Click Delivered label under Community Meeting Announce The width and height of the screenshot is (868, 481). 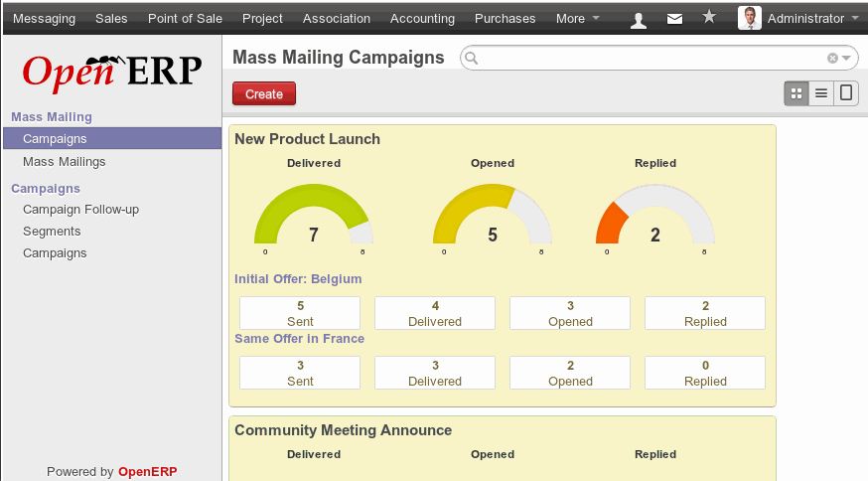pos(314,454)
